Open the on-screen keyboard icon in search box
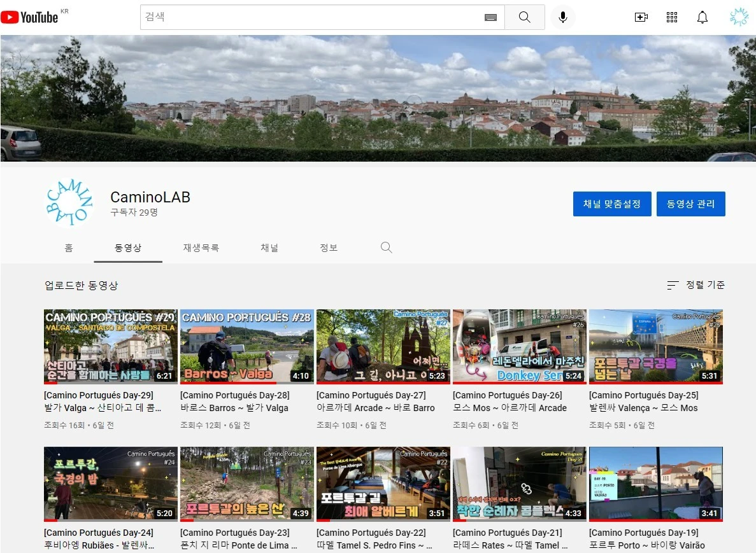The height and width of the screenshot is (553, 756). click(x=491, y=17)
